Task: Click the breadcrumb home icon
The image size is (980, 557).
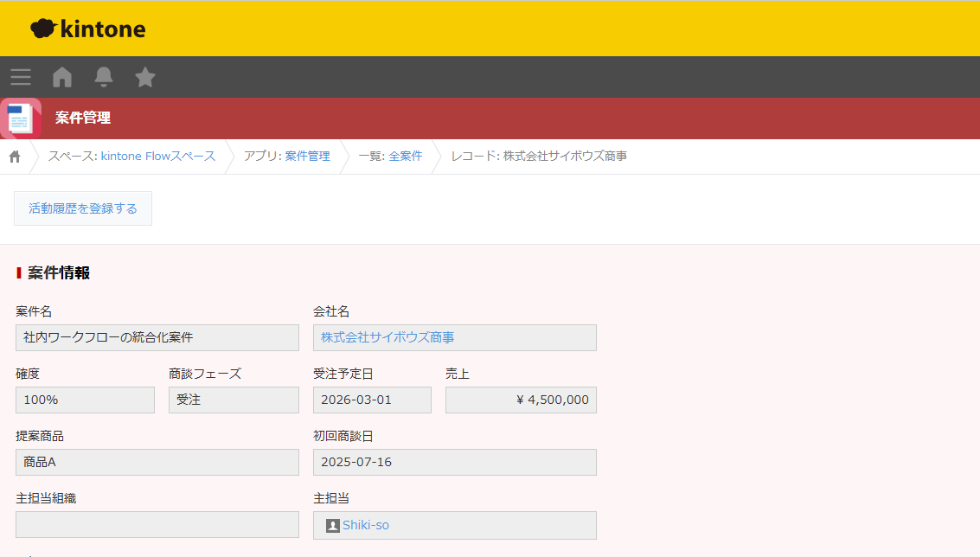Action: [14, 156]
